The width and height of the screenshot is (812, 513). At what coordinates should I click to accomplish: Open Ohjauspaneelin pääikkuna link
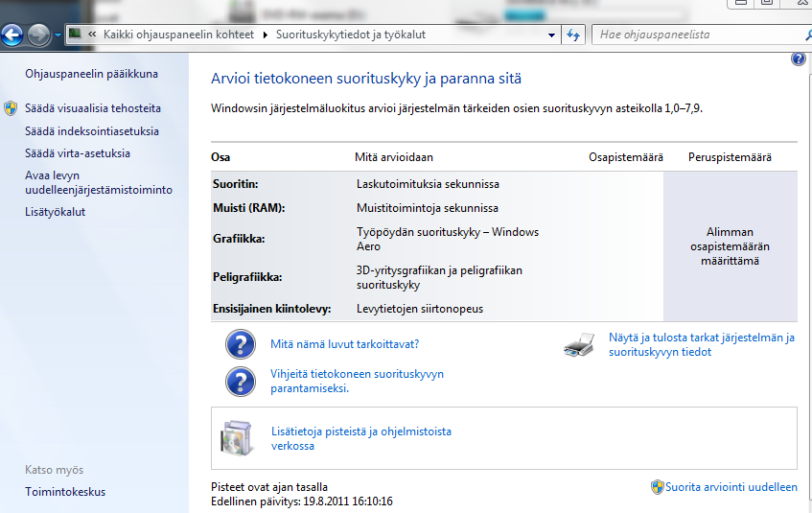pyautogui.click(x=92, y=74)
